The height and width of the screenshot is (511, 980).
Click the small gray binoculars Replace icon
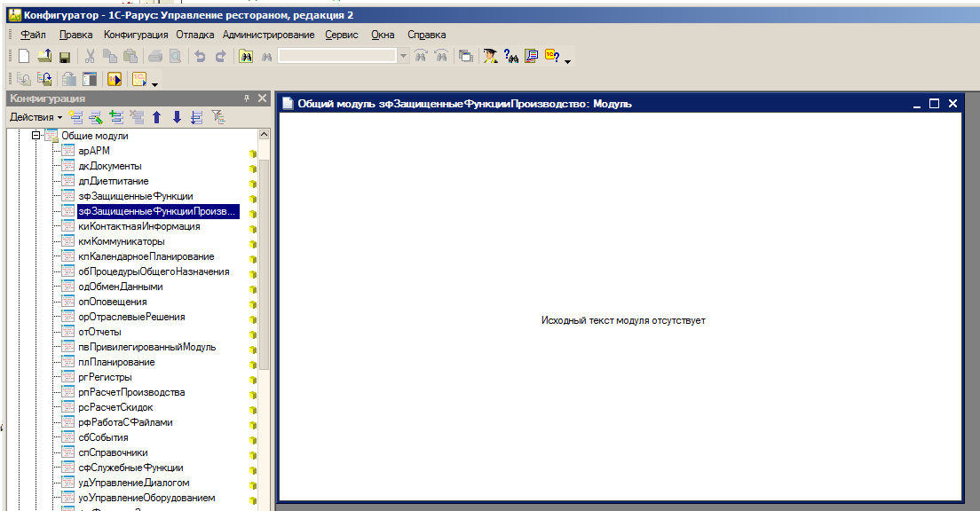pyautogui.click(x=266, y=57)
